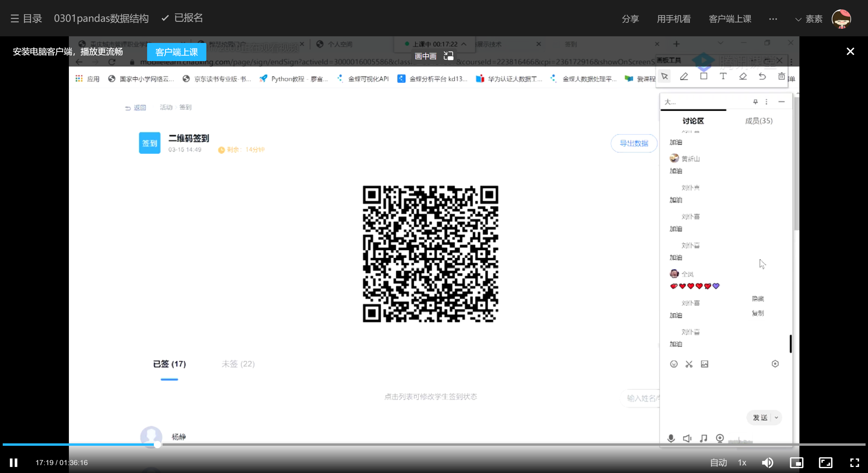Open chat settings hexagon icon
868x473 pixels.
tap(775, 364)
